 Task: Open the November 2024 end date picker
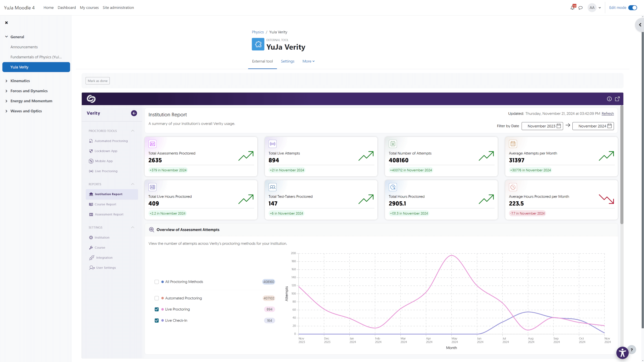[x=593, y=126]
